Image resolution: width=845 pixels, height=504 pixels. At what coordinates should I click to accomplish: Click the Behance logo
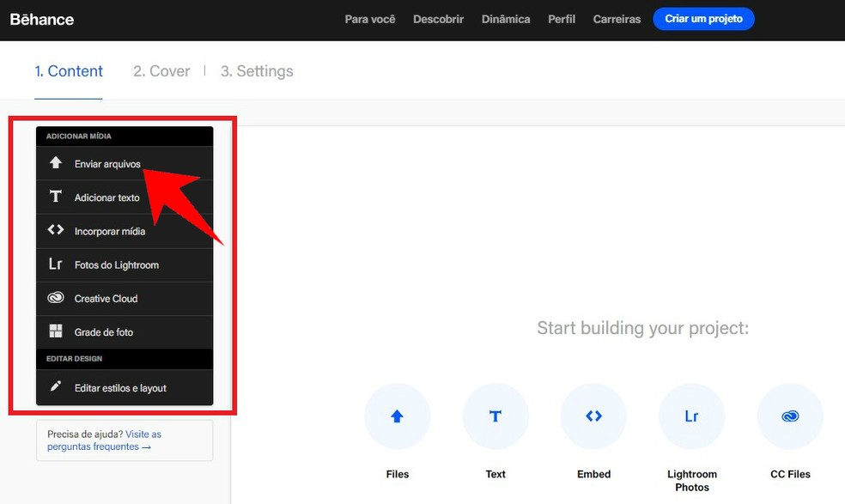[41, 18]
